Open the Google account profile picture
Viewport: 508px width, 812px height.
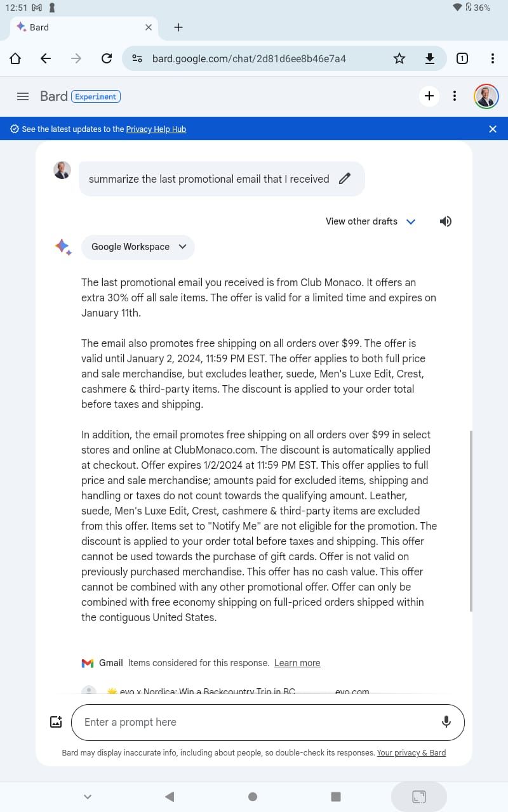[486, 96]
